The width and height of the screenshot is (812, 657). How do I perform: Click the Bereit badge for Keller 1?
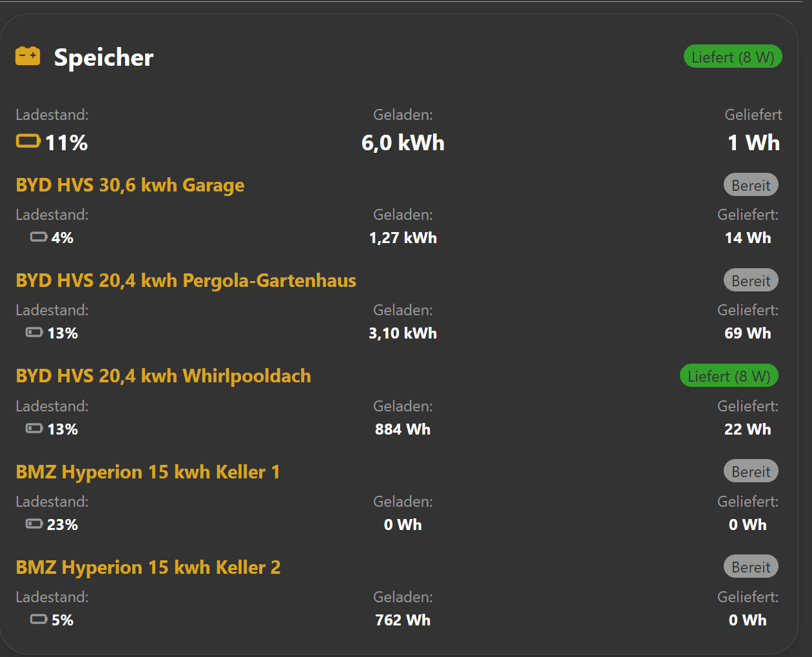pos(751,471)
